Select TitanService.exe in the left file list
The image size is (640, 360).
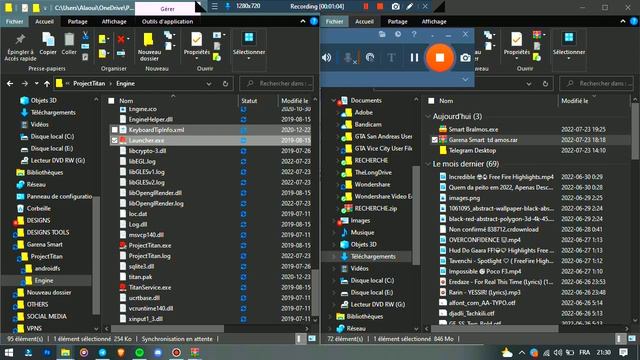click(x=150, y=287)
